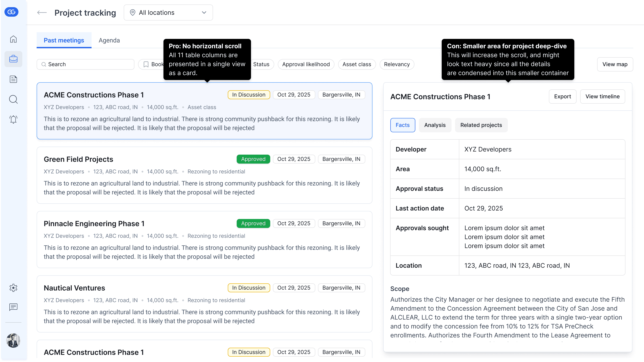Expand the All locations dropdown
Image resolution: width=644 pixels, height=362 pixels.
(x=168, y=13)
